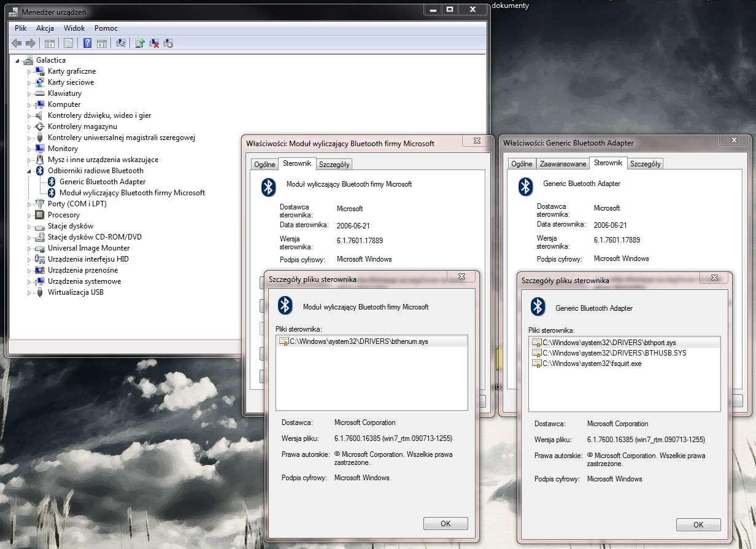Select the Karty sieciowe tree label
Viewport: 756px width, 549px height.
(71, 82)
